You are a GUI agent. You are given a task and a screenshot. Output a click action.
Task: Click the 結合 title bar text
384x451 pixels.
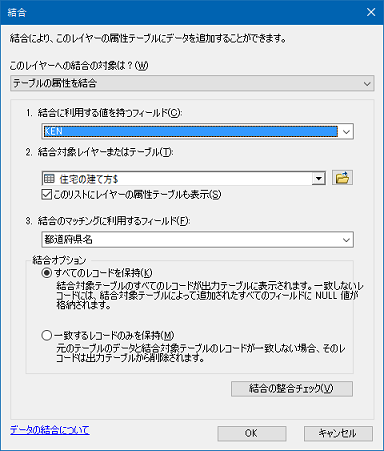[17, 13]
